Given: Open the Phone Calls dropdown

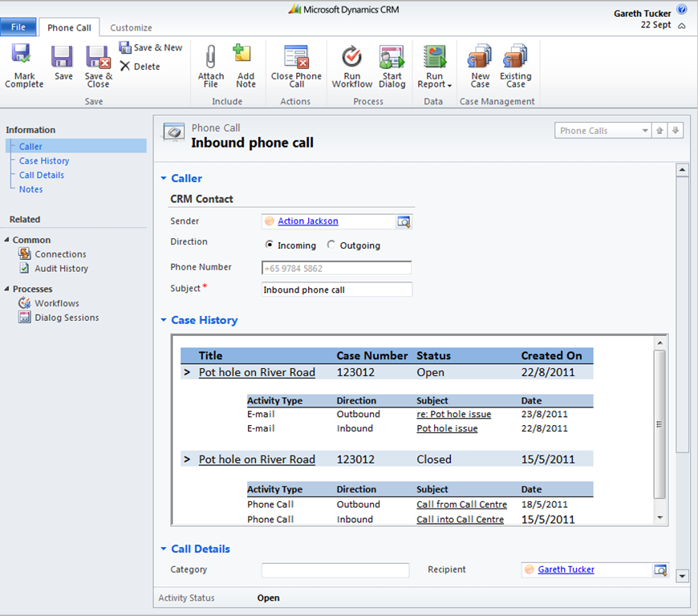Looking at the screenshot, I should 644,131.
